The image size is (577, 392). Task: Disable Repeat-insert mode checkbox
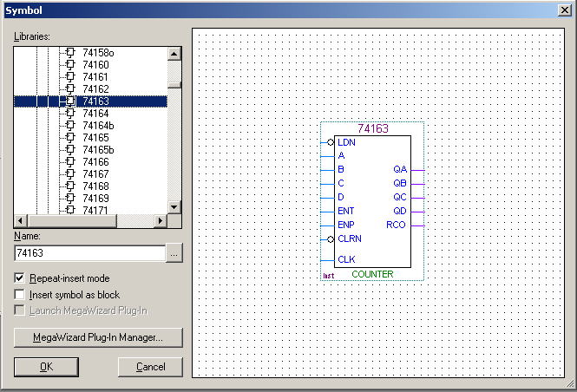coord(19,278)
